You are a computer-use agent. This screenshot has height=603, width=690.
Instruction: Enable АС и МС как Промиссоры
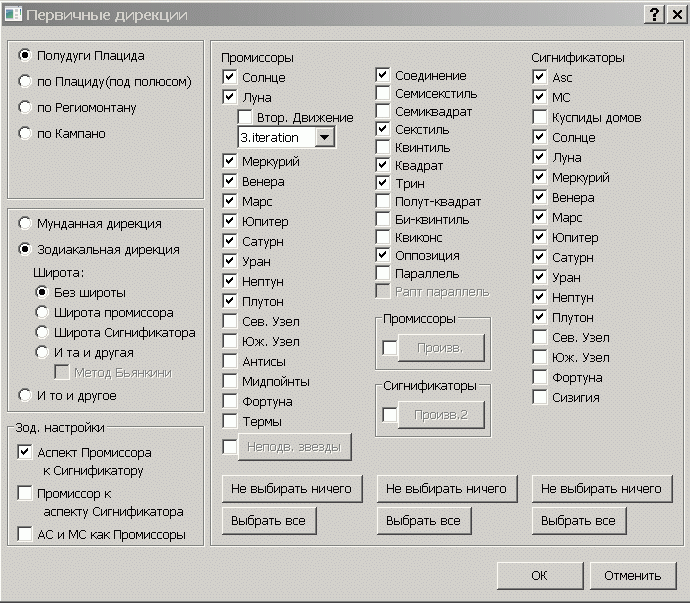pos(25,534)
